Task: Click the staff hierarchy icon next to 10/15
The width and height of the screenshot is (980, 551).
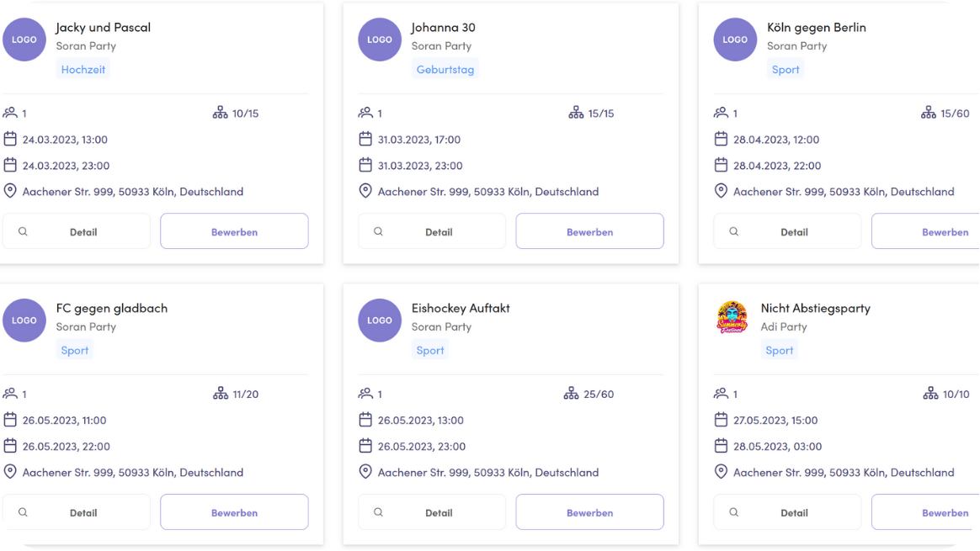Action: (221, 113)
